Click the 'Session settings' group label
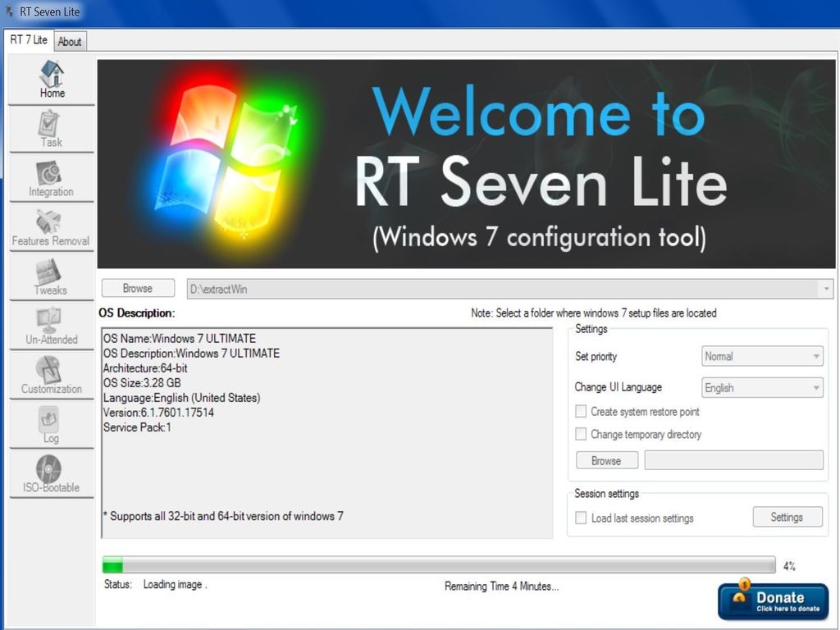This screenshot has height=630, width=840. pyautogui.click(x=606, y=493)
